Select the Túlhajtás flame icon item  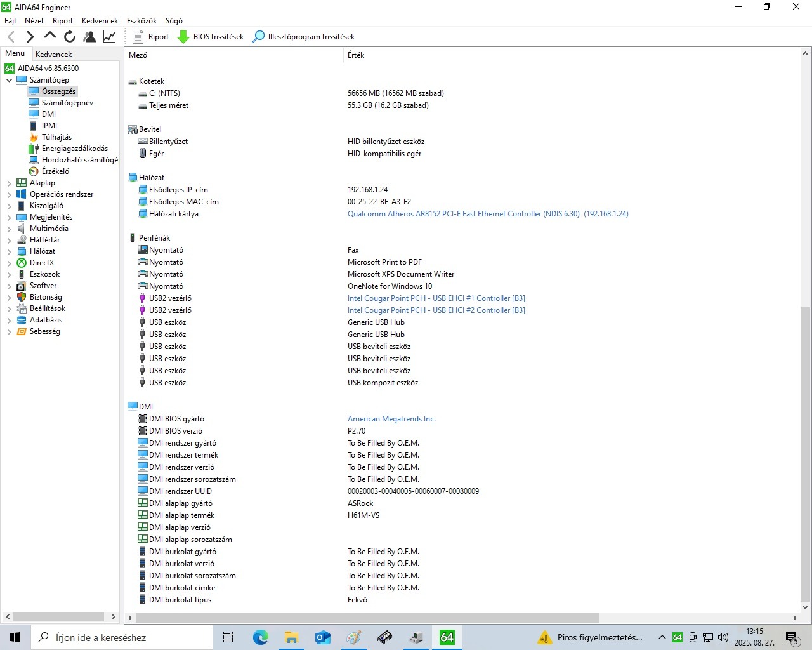[x=34, y=137]
